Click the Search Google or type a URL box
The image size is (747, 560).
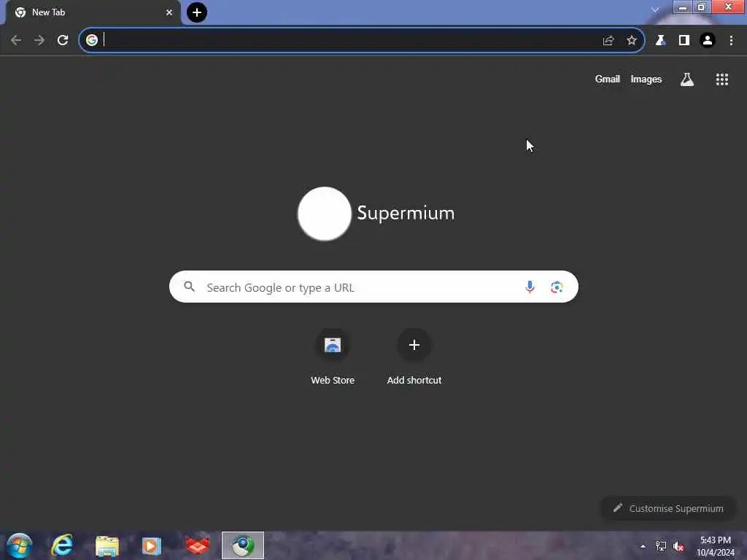(373, 287)
